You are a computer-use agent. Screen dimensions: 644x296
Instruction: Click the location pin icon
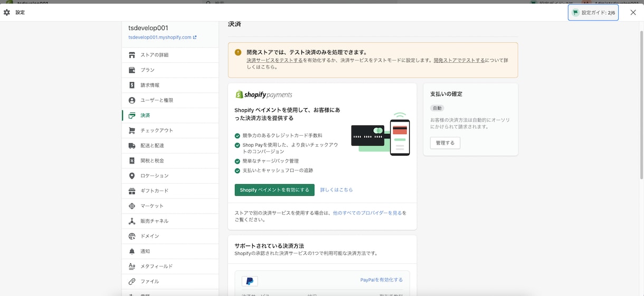coord(132,176)
